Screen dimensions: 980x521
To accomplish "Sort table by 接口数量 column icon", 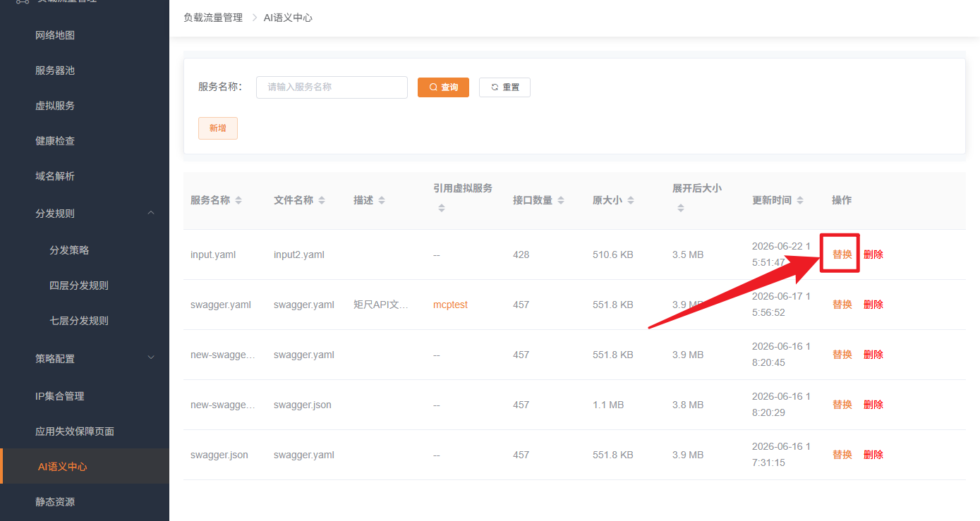I will [561, 200].
